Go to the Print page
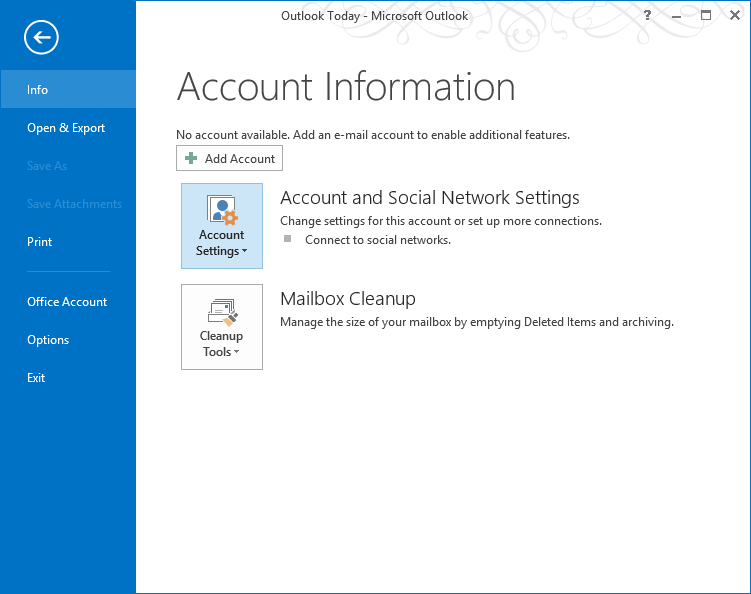Image resolution: width=751 pixels, height=594 pixels. click(x=40, y=242)
